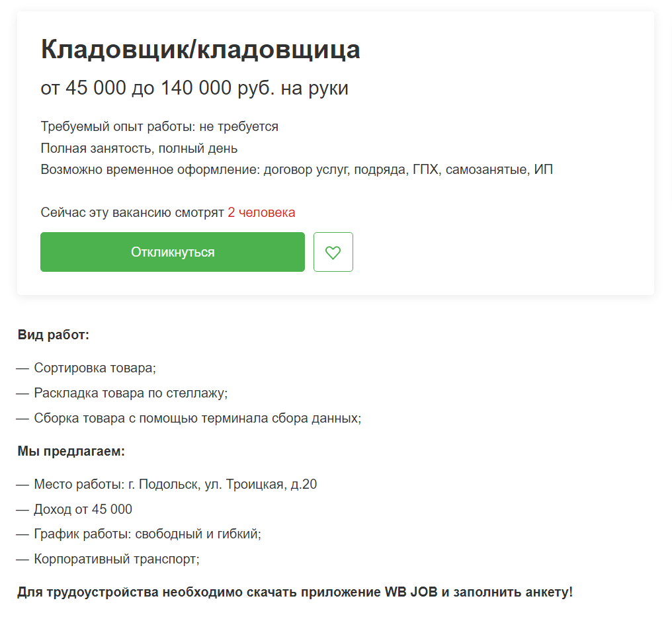Viewport: 672px width, 621px height.
Task: Click the Подольск, ул. Троицкая address line
Action: tap(175, 485)
